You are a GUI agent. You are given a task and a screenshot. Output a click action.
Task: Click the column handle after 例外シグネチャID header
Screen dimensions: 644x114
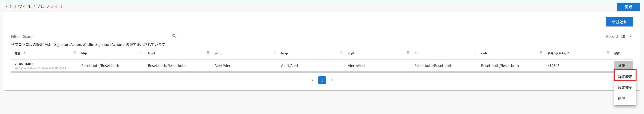point(608,53)
